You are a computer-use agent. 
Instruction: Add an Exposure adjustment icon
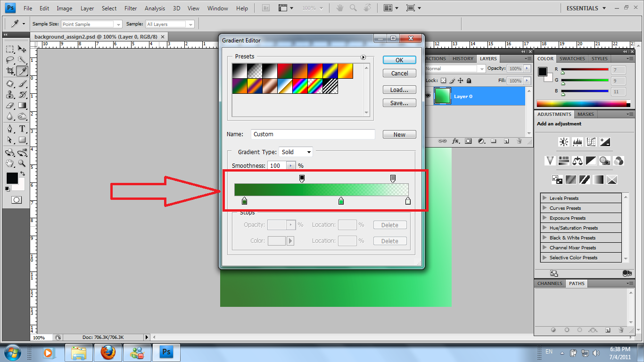click(x=605, y=142)
